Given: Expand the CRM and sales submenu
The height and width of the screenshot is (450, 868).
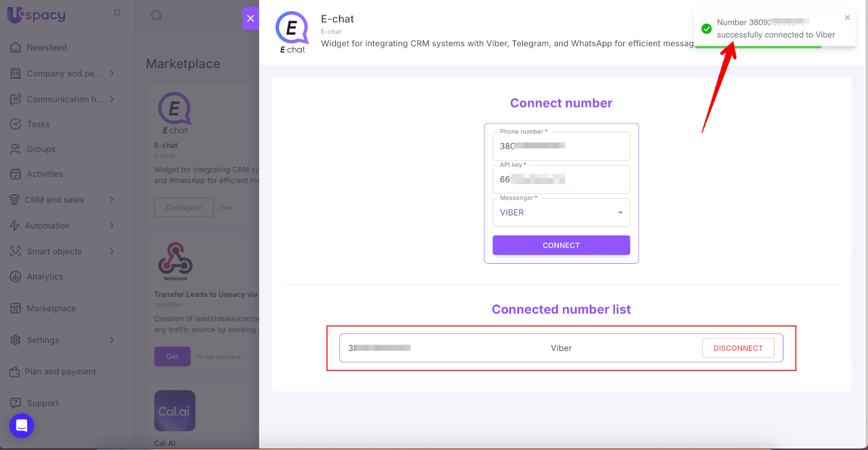Looking at the screenshot, I should (62, 200).
